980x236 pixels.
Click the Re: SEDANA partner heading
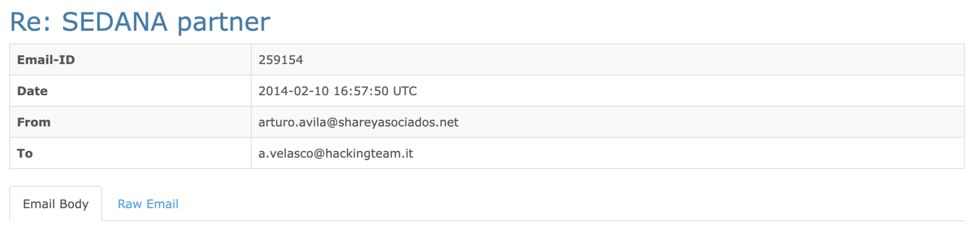pyautogui.click(x=140, y=22)
